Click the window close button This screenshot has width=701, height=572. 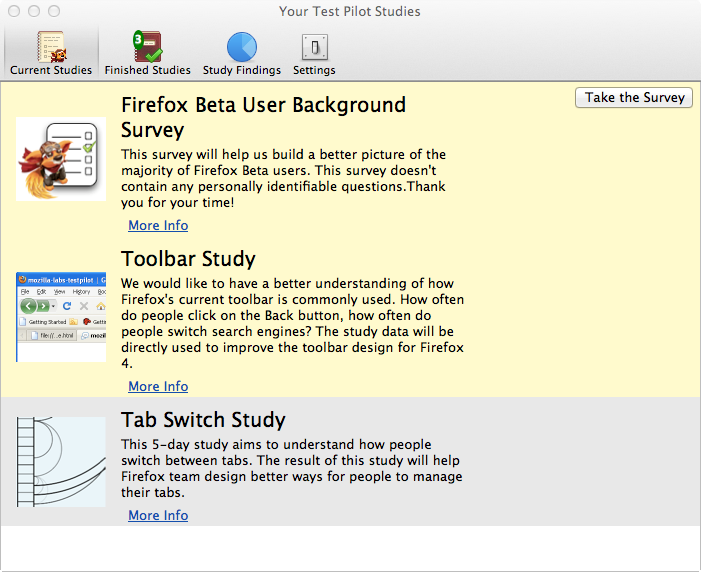pos(14,11)
